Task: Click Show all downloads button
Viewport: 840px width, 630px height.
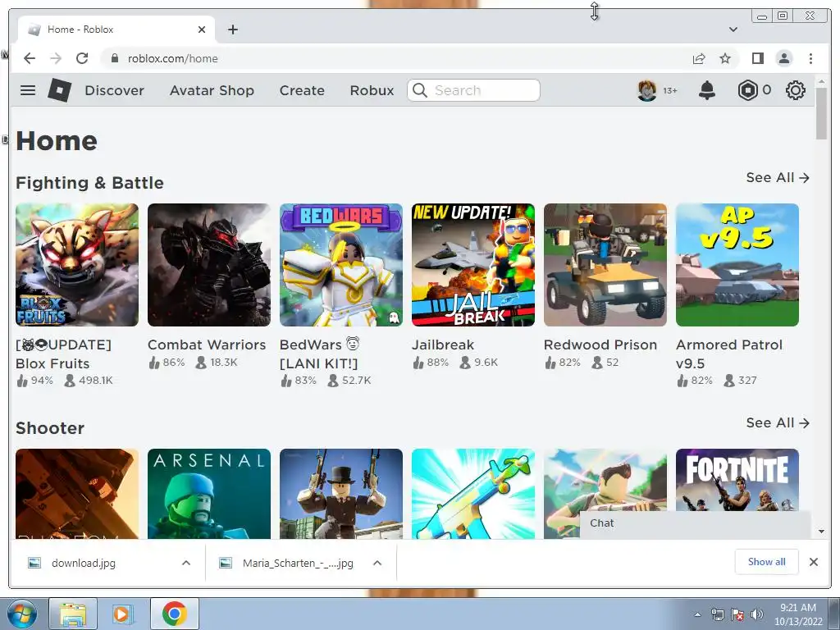Action: (767, 561)
